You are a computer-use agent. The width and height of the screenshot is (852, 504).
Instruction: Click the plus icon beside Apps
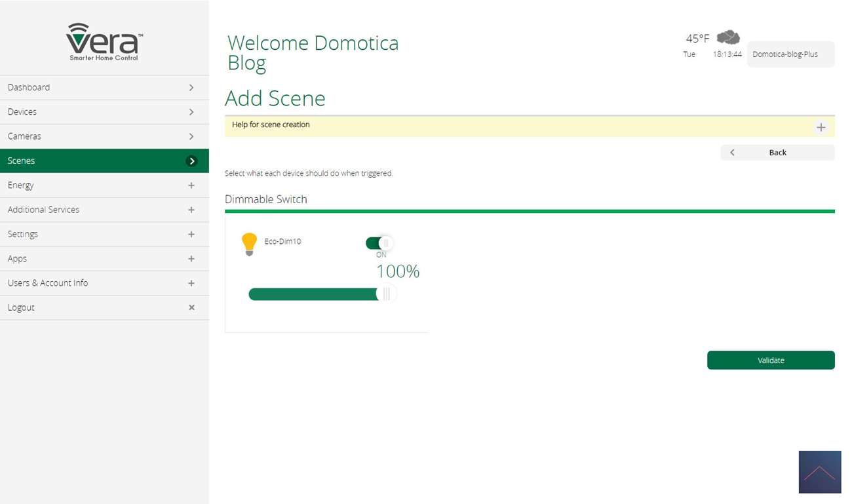tap(191, 259)
